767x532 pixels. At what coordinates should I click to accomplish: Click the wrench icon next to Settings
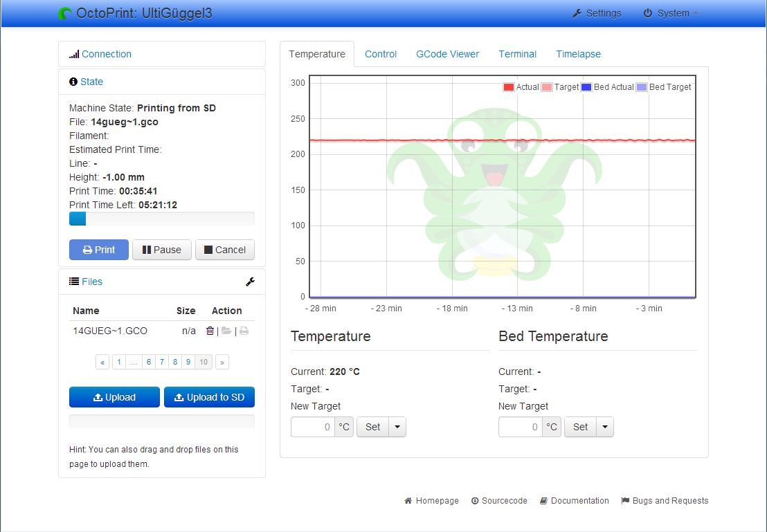[x=577, y=14]
